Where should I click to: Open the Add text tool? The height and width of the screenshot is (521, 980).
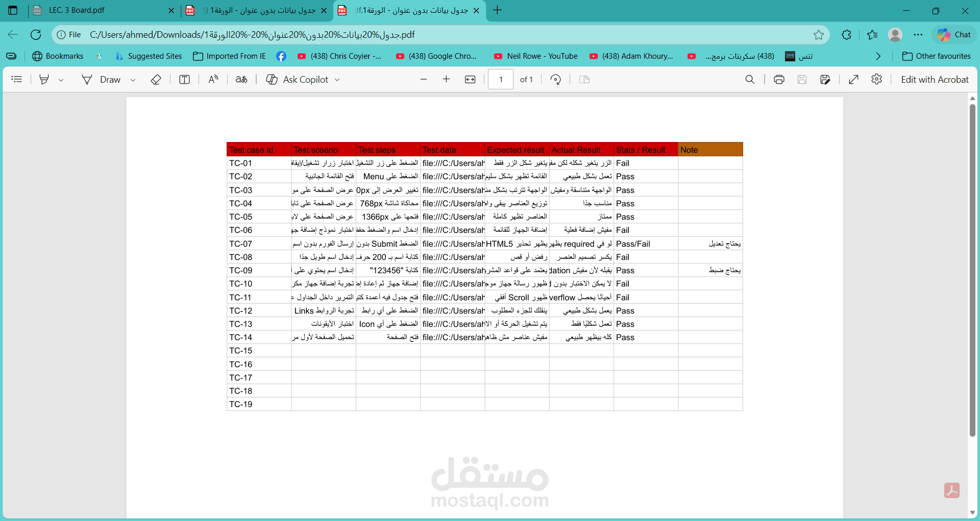click(184, 79)
